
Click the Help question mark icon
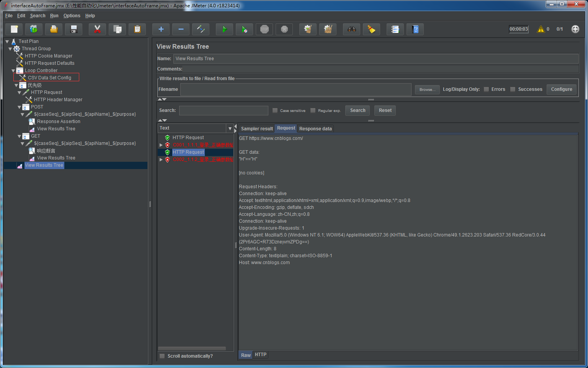pyautogui.click(x=415, y=29)
